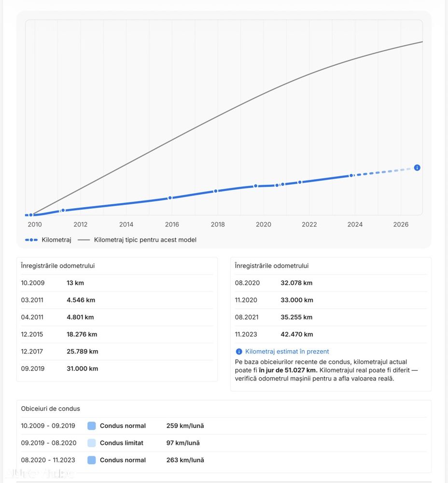Click the 'Condus normal' swatch for 08.2020 - 11.2023
This screenshot has width=448, height=483.
pyautogui.click(x=91, y=460)
